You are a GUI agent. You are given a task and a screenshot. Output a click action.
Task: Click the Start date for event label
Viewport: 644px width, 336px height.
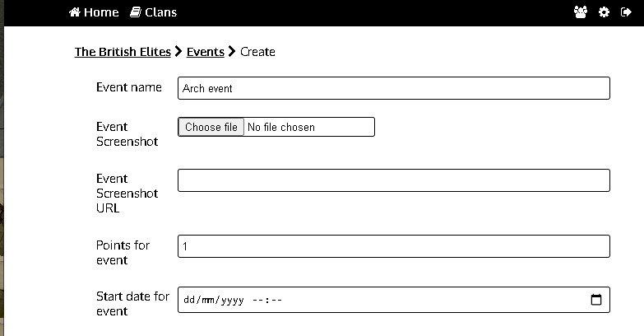click(132, 304)
